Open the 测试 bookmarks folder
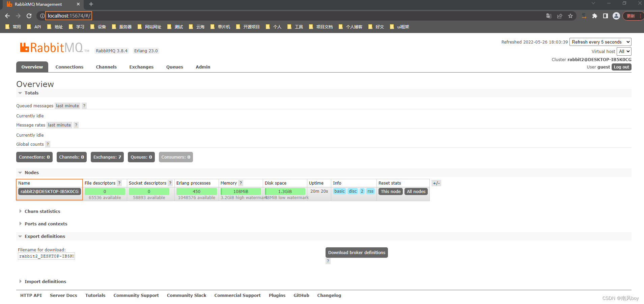The width and height of the screenshot is (644, 304). [175, 27]
